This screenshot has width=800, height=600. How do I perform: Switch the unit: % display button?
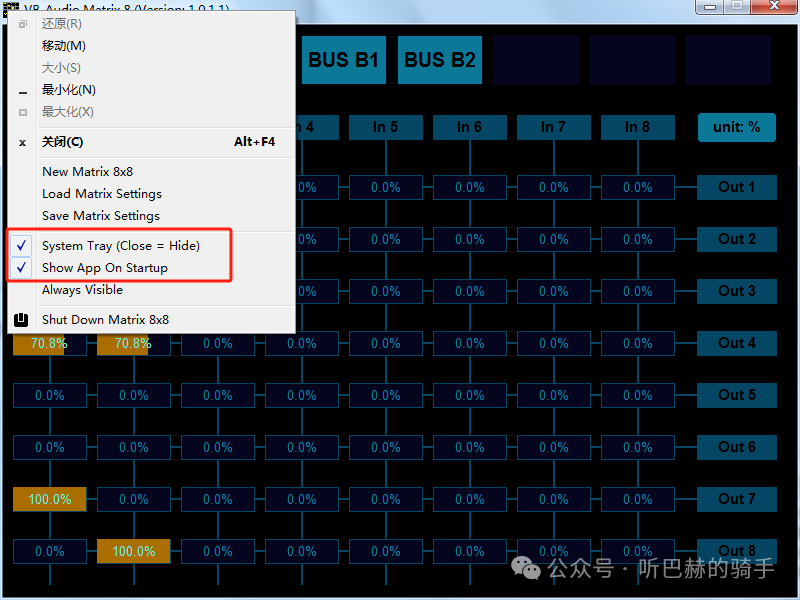pos(736,127)
